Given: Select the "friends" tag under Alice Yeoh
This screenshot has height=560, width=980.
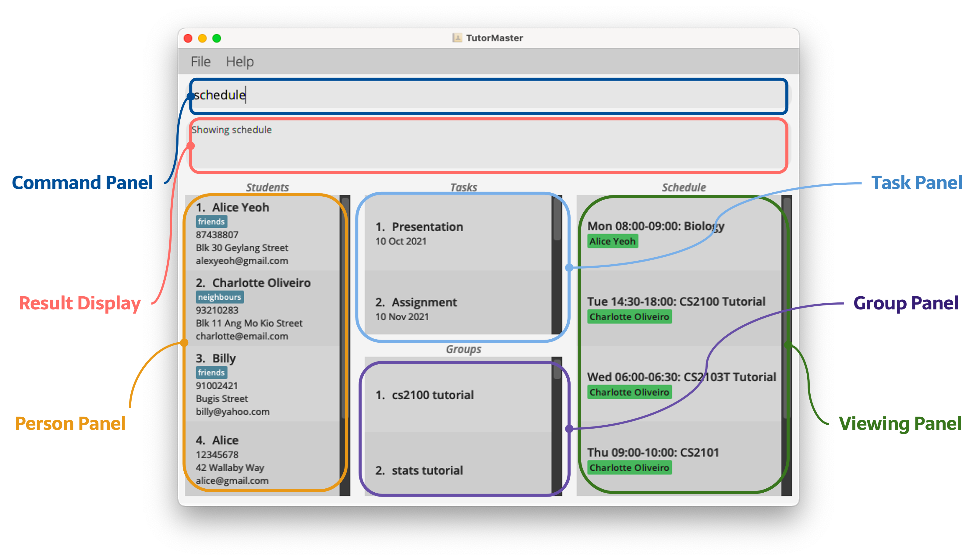Looking at the screenshot, I should (x=211, y=221).
